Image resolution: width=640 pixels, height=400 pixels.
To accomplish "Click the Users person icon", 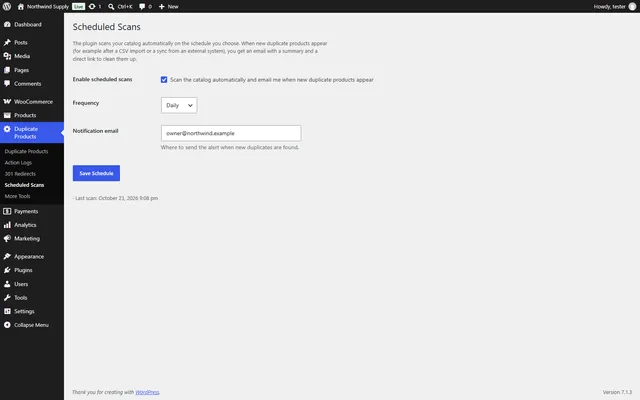I will pyautogui.click(x=7, y=284).
